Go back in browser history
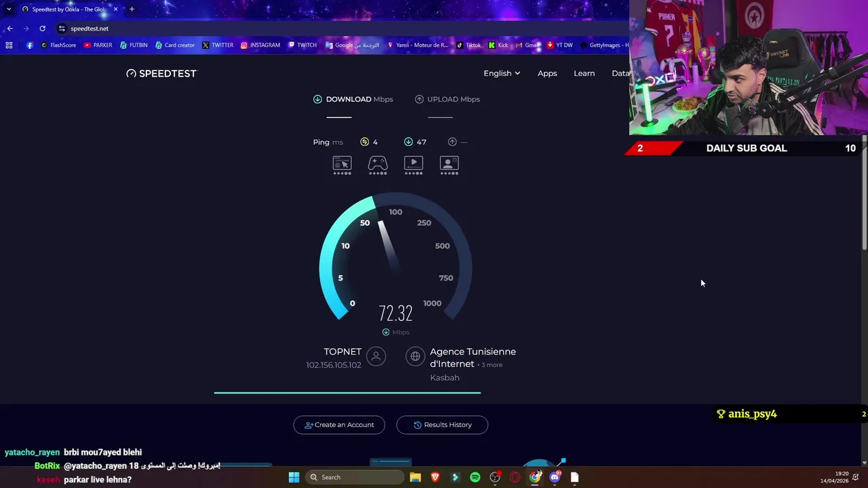 10,28
